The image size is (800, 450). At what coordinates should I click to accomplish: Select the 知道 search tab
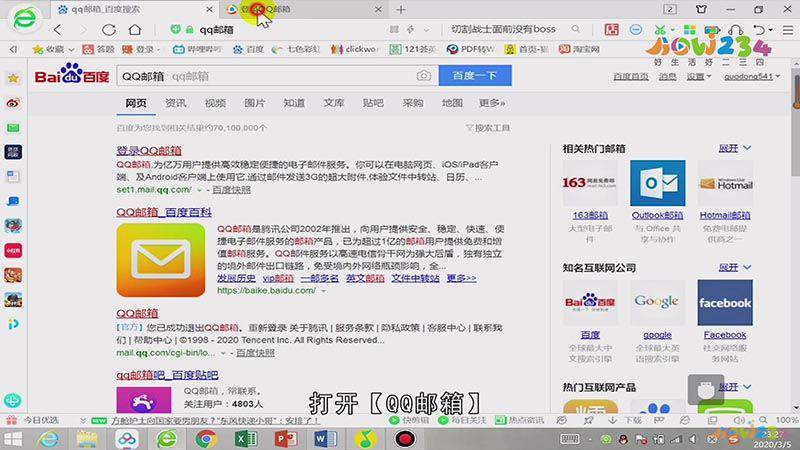click(294, 103)
